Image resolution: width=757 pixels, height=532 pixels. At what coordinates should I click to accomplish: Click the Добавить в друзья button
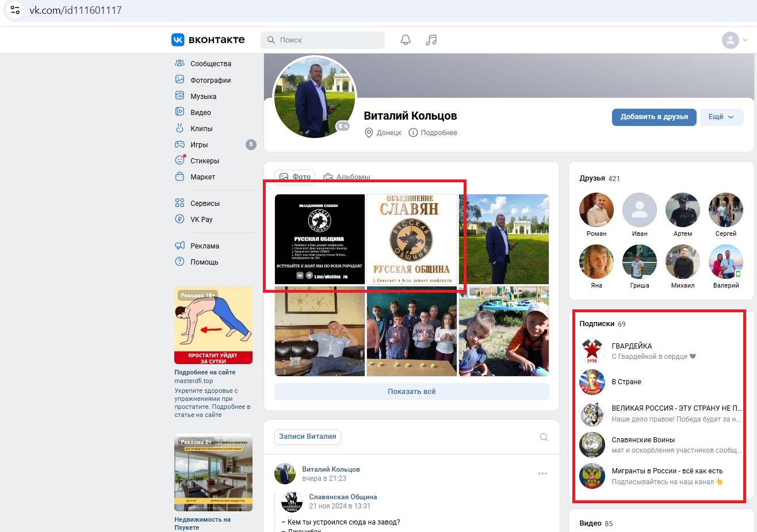[654, 117]
